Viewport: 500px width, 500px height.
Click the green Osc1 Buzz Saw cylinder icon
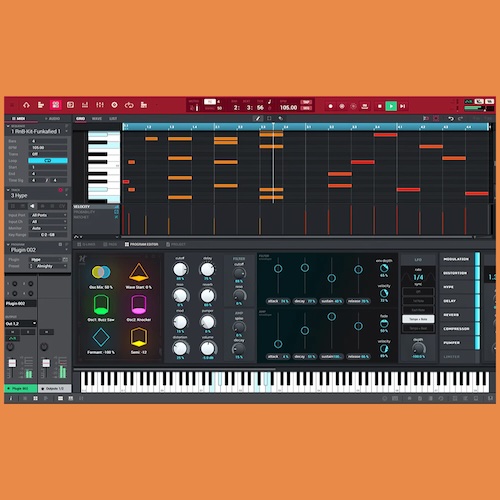point(101,305)
